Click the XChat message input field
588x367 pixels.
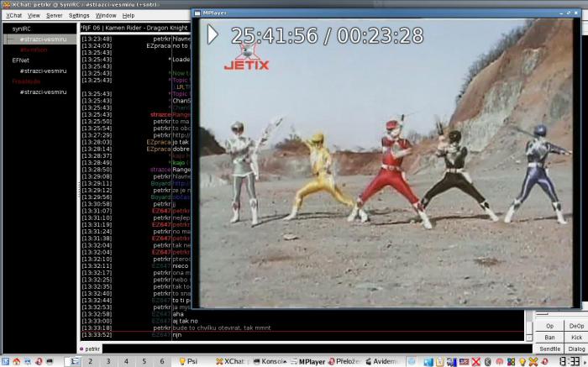[318, 349]
